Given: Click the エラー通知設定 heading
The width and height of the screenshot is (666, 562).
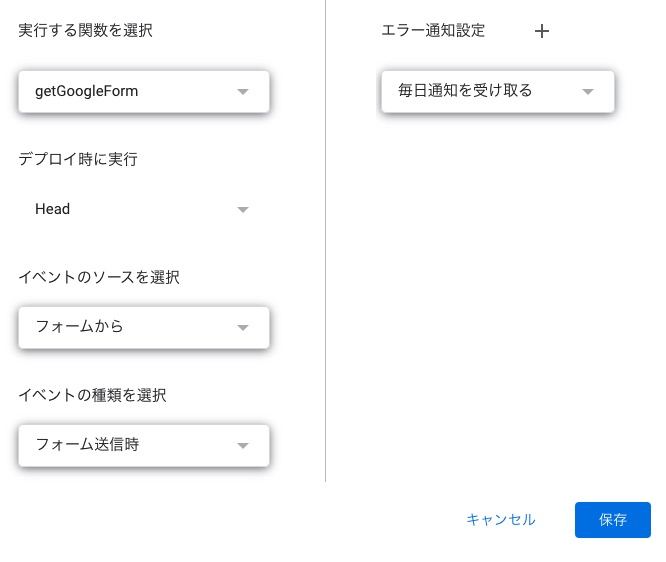Looking at the screenshot, I should pos(433,31).
